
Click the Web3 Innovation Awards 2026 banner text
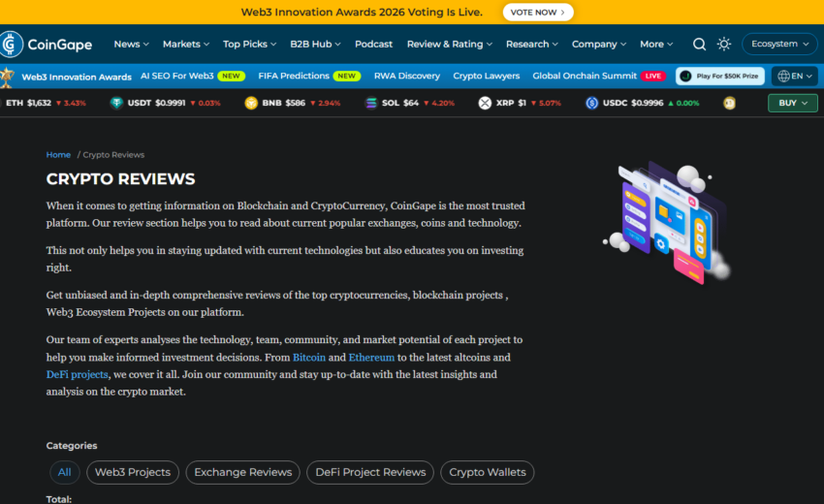pos(362,12)
